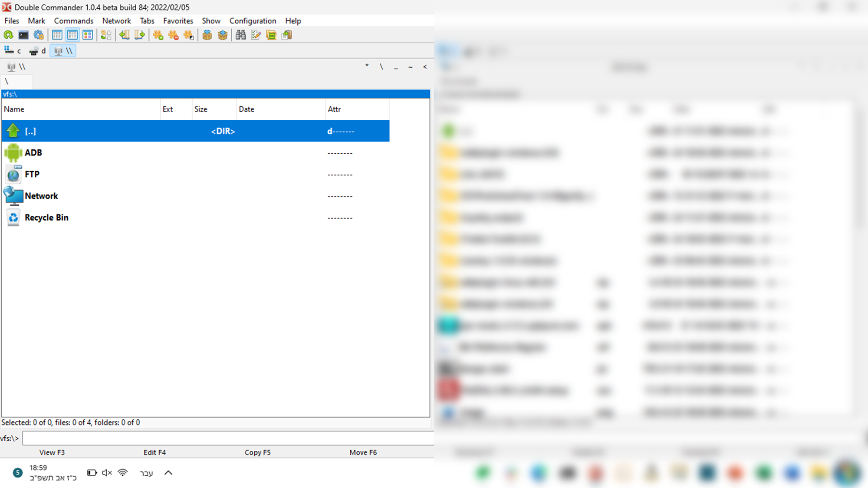The width and height of the screenshot is (868, 488).
Task: Open the Commands menu
Action: pyautogui.click(x=74, y=21)
